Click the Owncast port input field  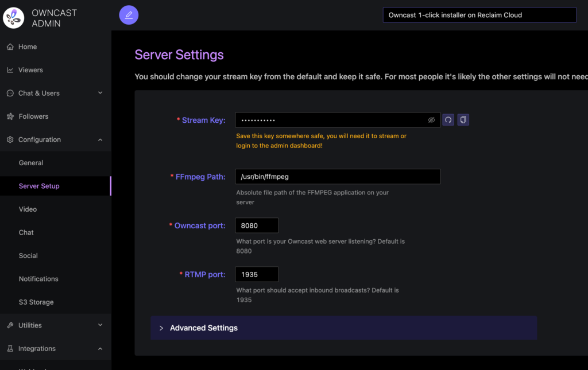tap(257, 225)
